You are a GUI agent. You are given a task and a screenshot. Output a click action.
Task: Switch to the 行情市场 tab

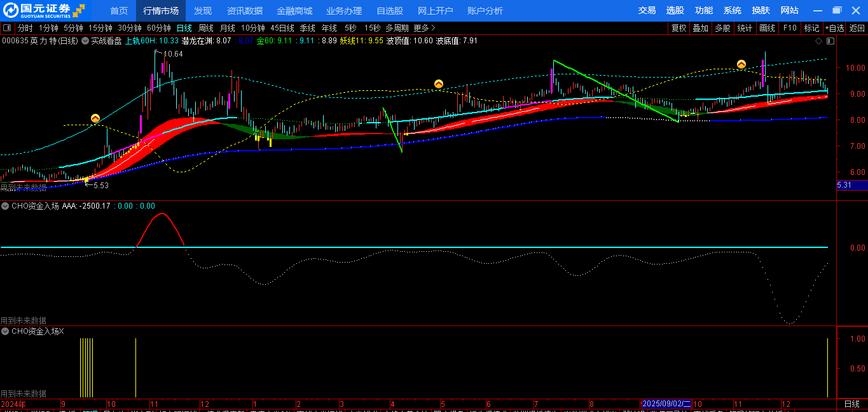point(161,11)
